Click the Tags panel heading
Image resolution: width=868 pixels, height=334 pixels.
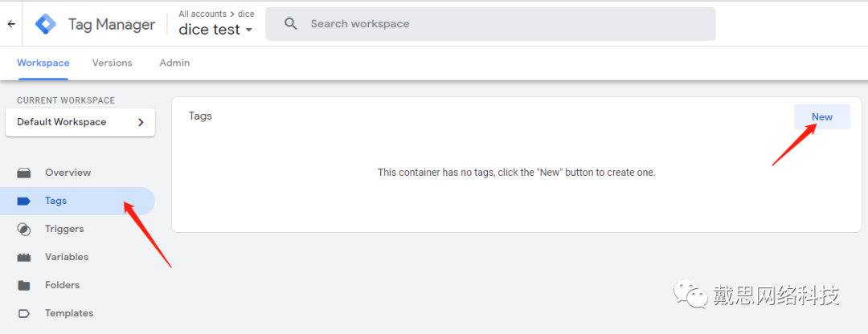200,116
